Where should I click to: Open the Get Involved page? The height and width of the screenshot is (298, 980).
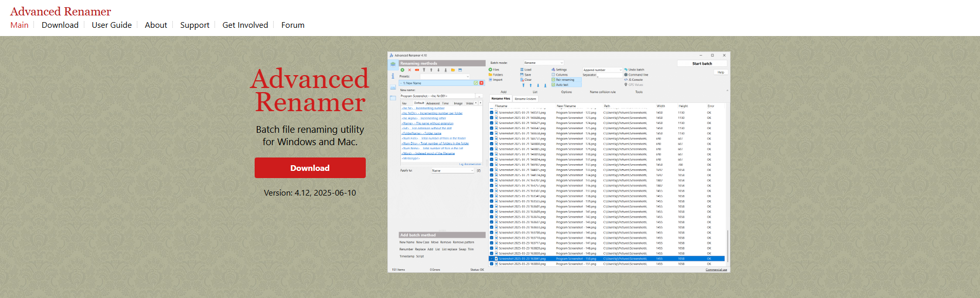[x=245, y=25]
